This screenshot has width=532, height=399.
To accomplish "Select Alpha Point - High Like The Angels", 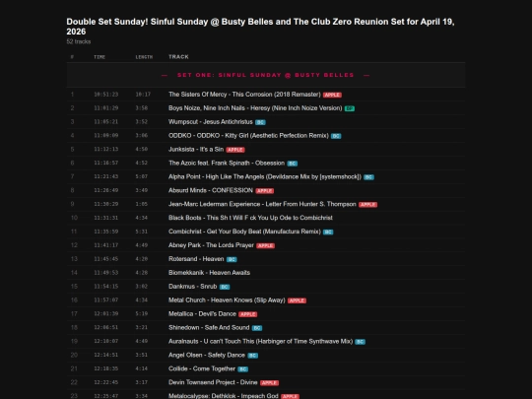I will click(x=265, y=176).
